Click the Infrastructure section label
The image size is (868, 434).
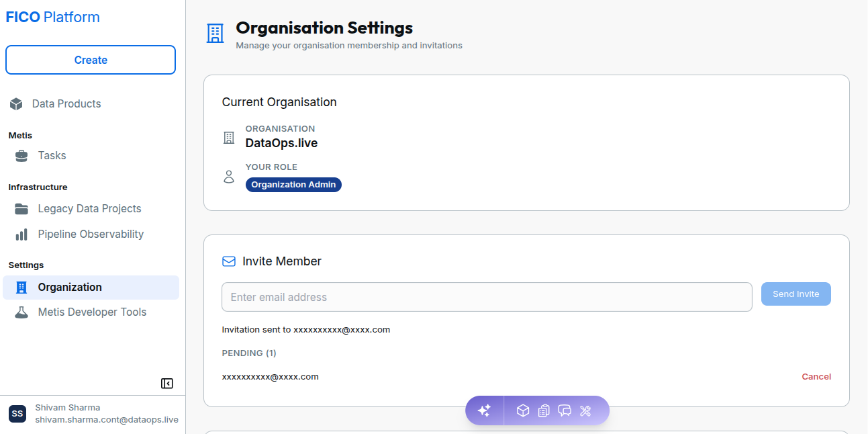click(38, 187)
